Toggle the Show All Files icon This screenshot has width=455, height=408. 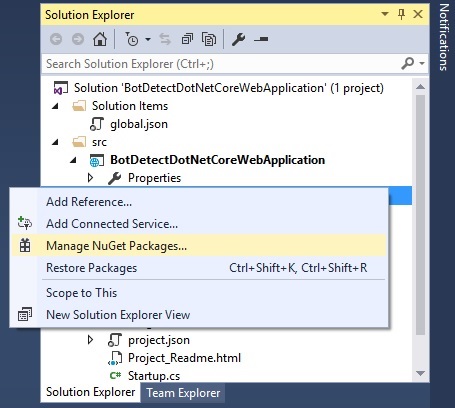[x=209, y=39]
